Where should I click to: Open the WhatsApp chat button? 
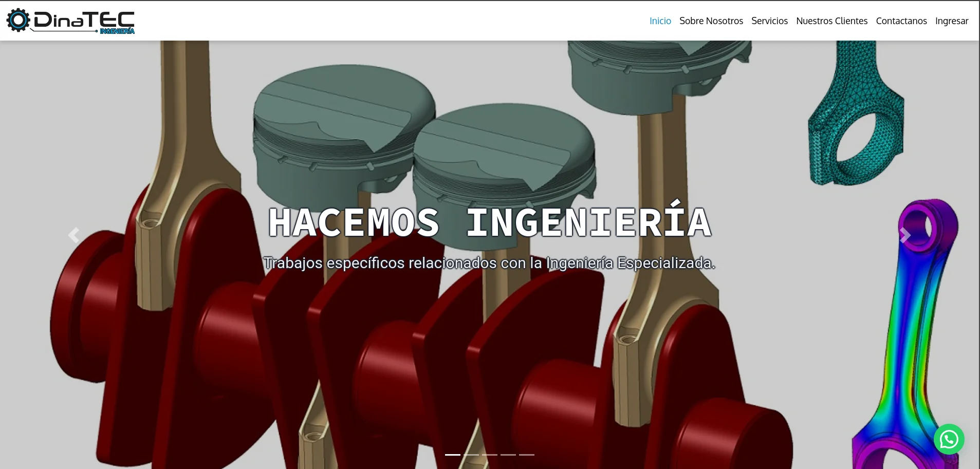click(949, 439)
